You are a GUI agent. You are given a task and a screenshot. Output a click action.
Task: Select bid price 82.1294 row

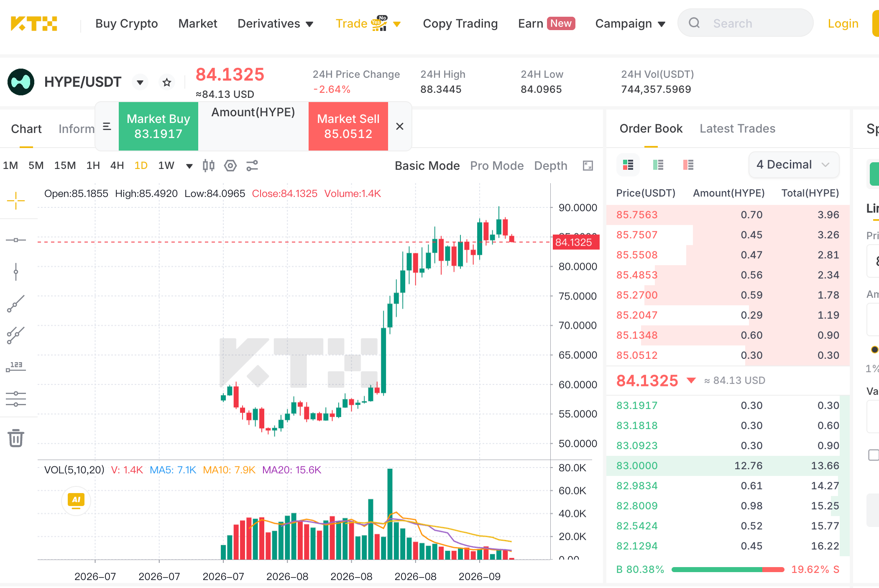point(728,546)
